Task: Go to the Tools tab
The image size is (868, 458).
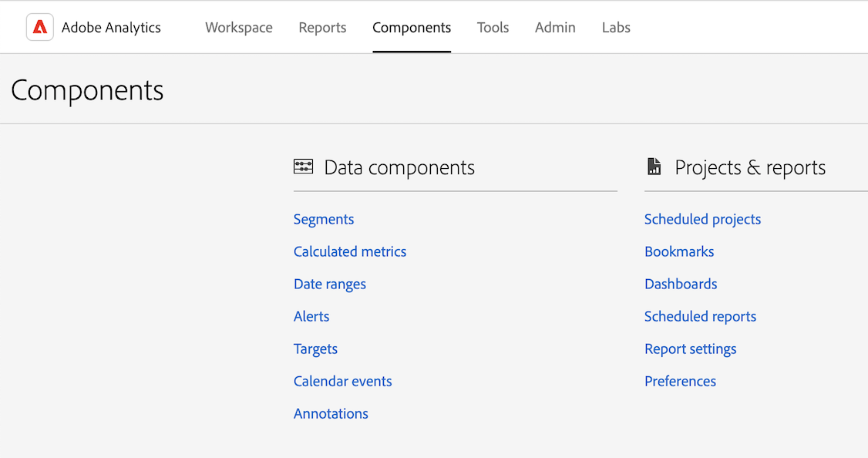Action: tap(493, 28)
